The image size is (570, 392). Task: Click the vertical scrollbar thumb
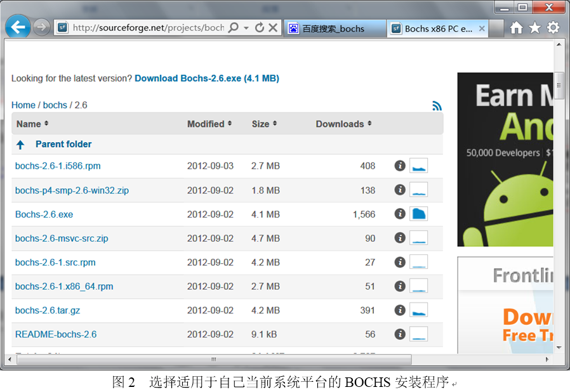559,86
